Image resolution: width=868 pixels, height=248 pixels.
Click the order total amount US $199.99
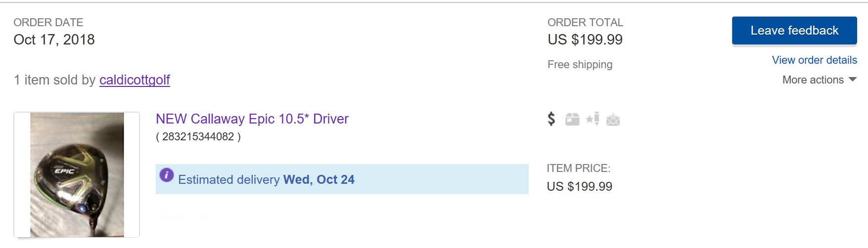585,40
